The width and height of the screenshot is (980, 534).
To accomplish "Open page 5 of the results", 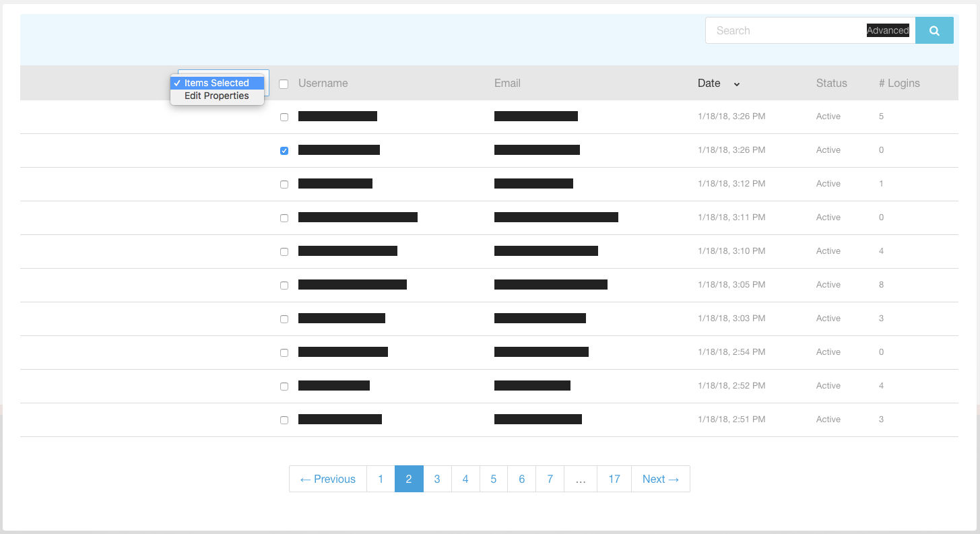I will click(x=493, y=479).
